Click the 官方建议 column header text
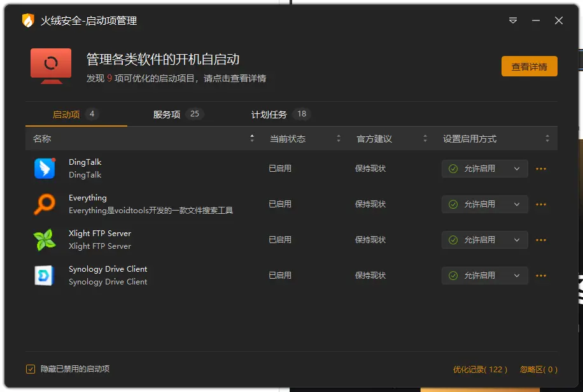 pyautogui.click(x=374, y=139)
